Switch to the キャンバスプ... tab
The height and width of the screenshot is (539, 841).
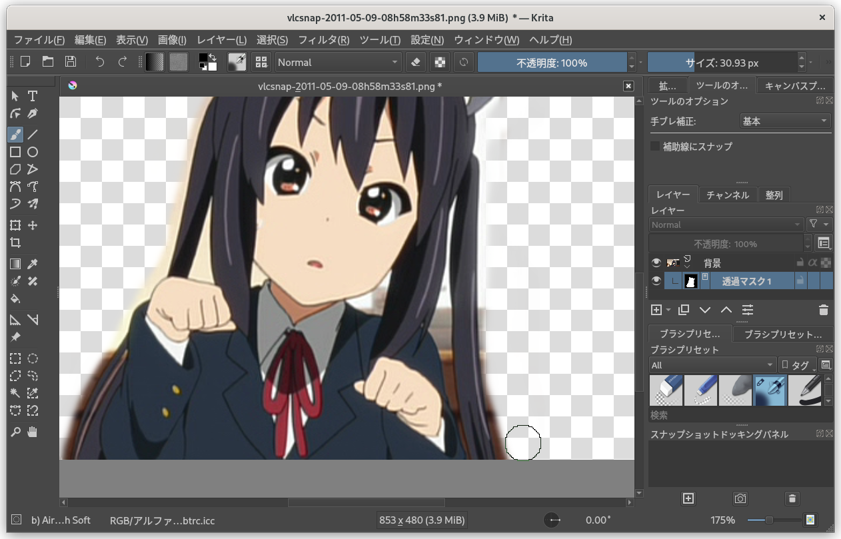pos(794,86)
